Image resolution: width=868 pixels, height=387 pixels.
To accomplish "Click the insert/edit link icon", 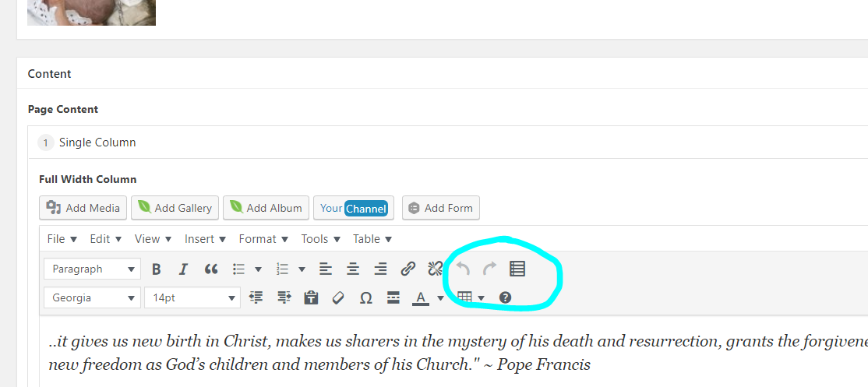I will 408,269.
